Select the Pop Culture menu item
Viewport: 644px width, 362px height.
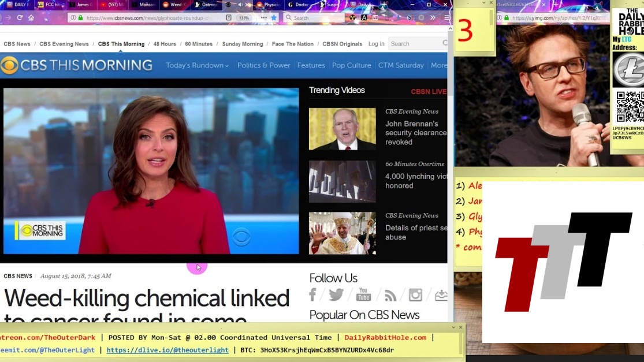coord(351,65)
